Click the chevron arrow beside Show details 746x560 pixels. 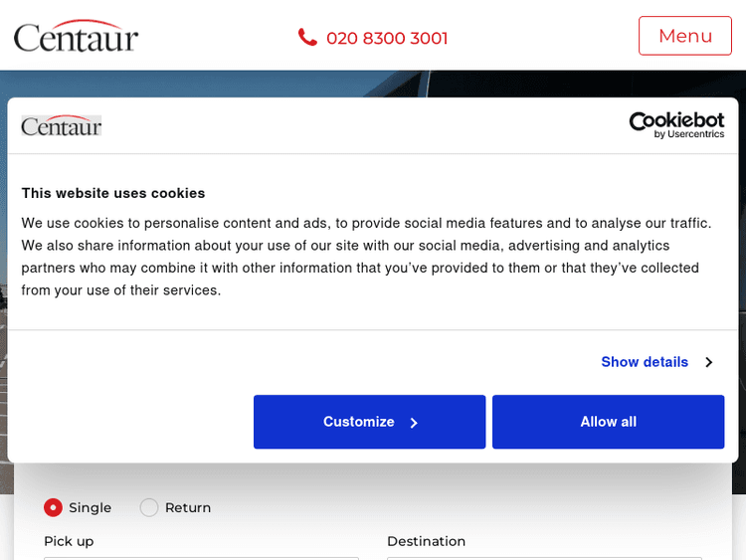(708, 362)
